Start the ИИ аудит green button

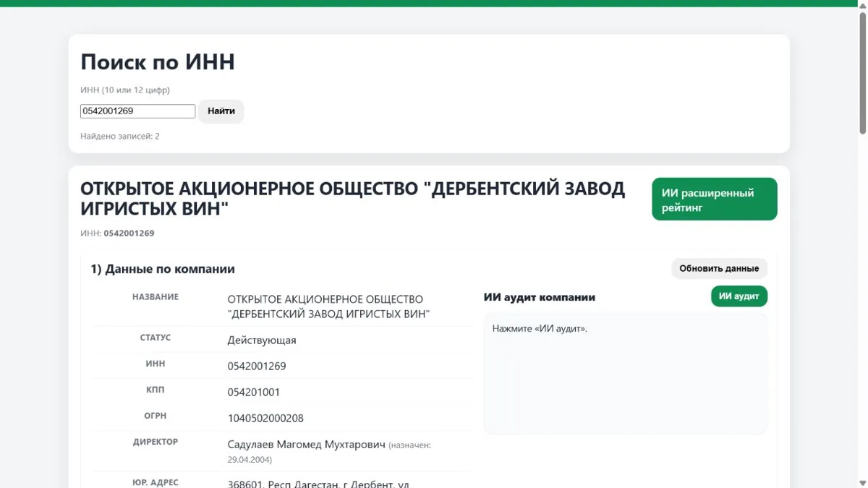tap(739, 296)
